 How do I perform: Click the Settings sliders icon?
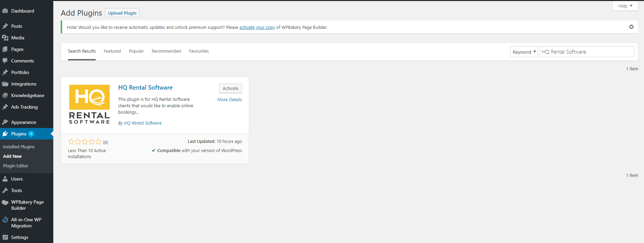[5, 237]
